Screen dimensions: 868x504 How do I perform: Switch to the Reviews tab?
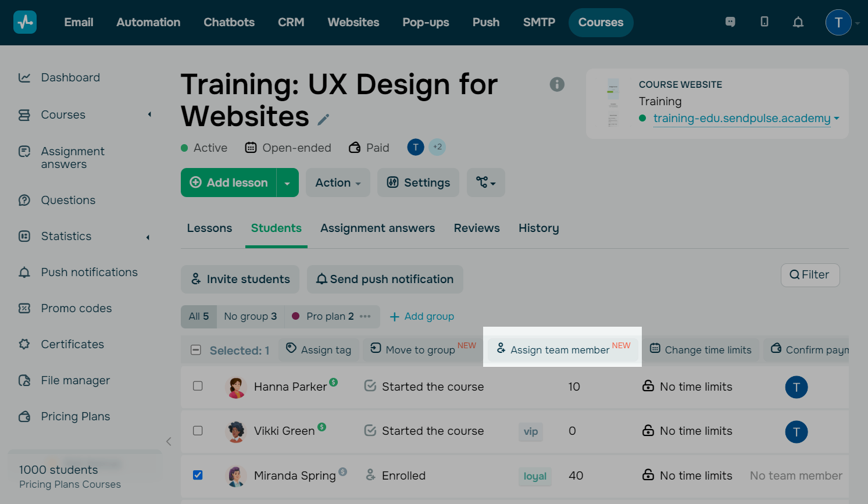[477, 228]
